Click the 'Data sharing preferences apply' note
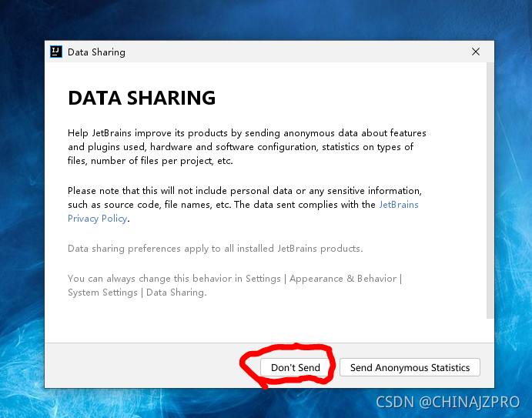 216,249
